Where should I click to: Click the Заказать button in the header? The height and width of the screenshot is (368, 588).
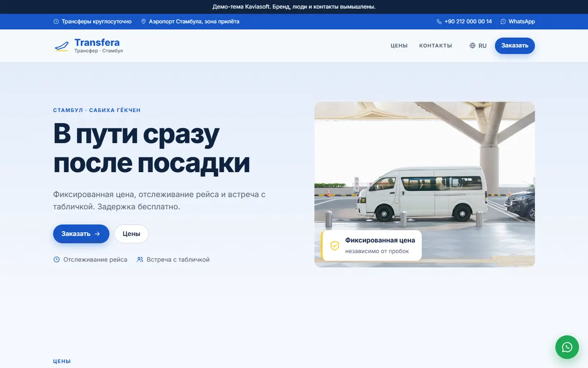(514, 46)
